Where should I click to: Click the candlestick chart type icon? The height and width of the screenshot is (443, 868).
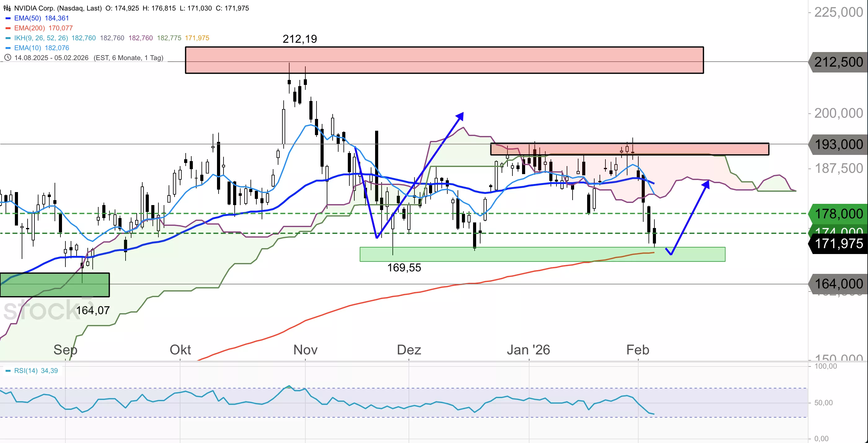point(7,8)
